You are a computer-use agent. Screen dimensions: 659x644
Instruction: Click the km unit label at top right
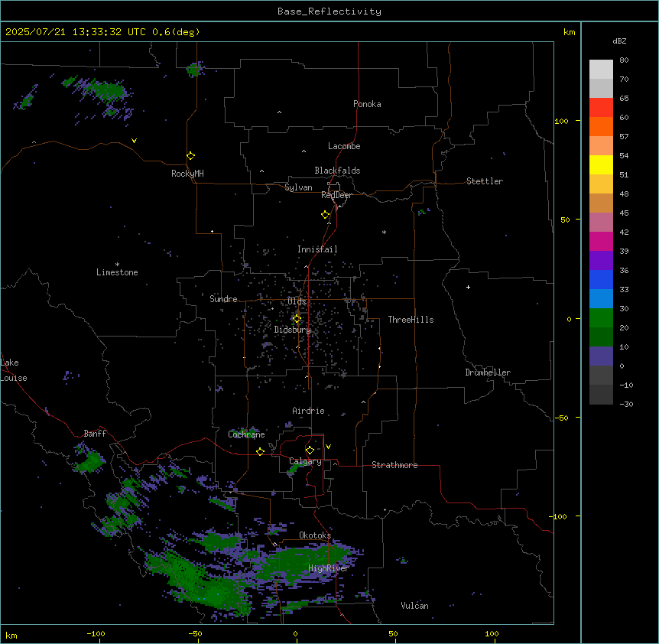[x=569, y=32]
